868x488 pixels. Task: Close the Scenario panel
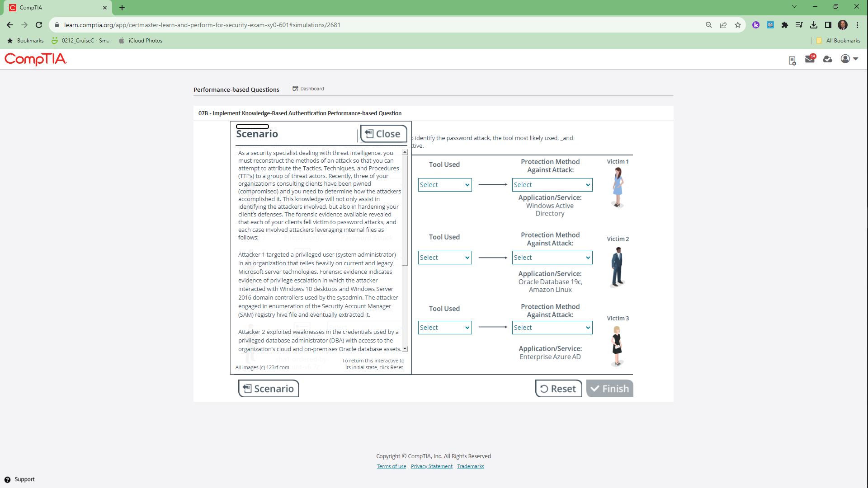tap(383, 134)
